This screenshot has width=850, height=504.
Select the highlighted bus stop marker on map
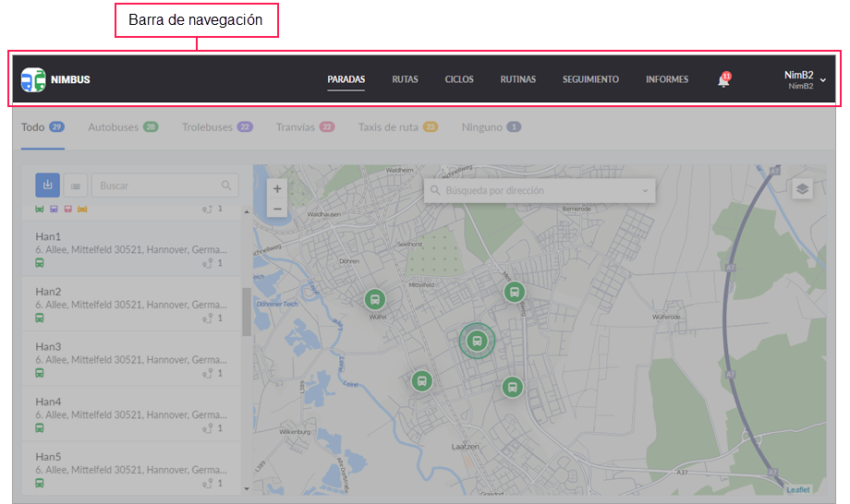tap(477, 341)
